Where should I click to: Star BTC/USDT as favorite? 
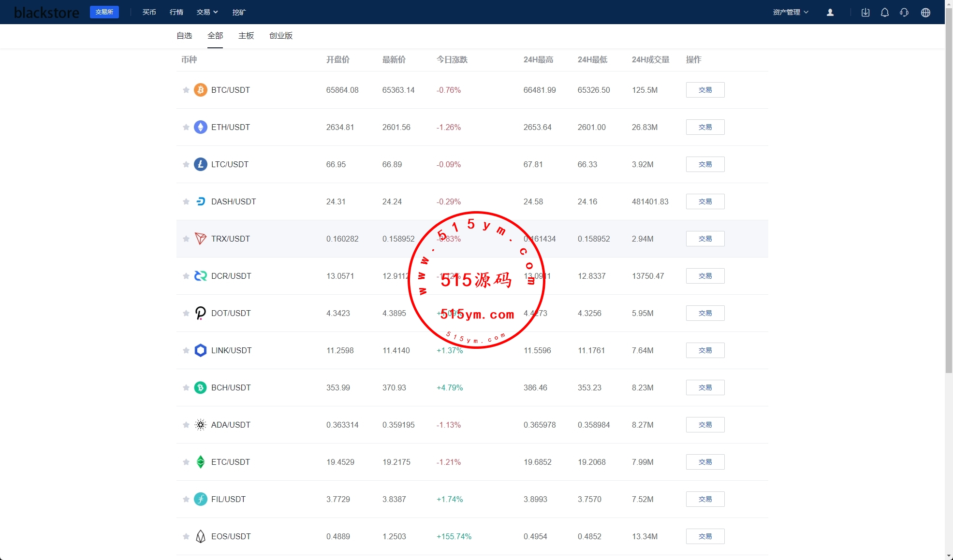pos(186,90)
